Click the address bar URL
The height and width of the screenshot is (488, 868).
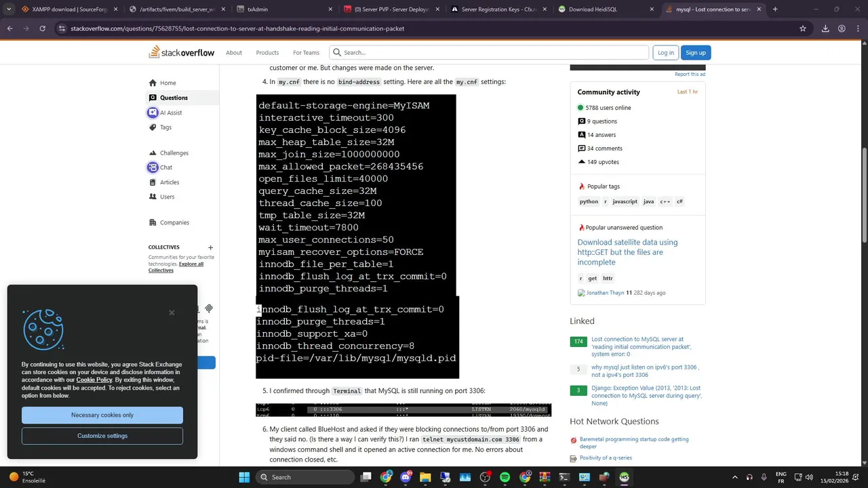coord(237,28)
